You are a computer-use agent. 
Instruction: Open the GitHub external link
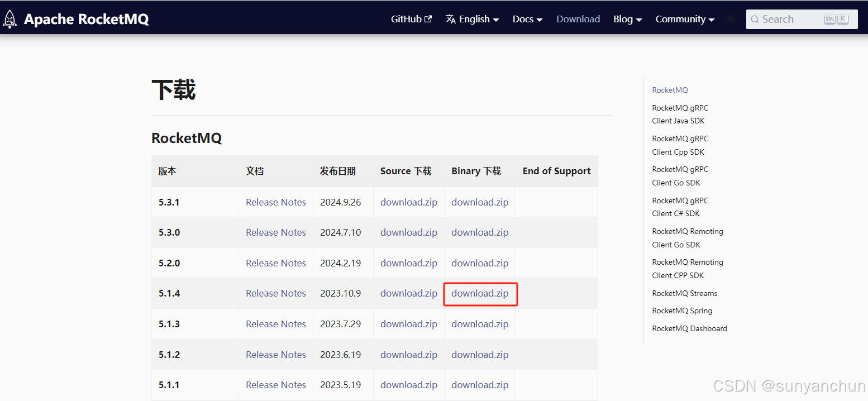(x=411, y=19)
